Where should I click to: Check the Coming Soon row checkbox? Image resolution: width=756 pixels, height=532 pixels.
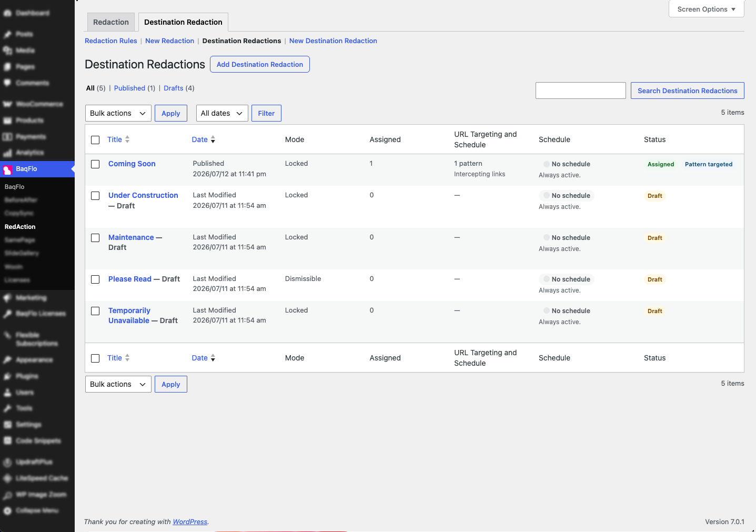pyautogui.click(x=95, y=164)
